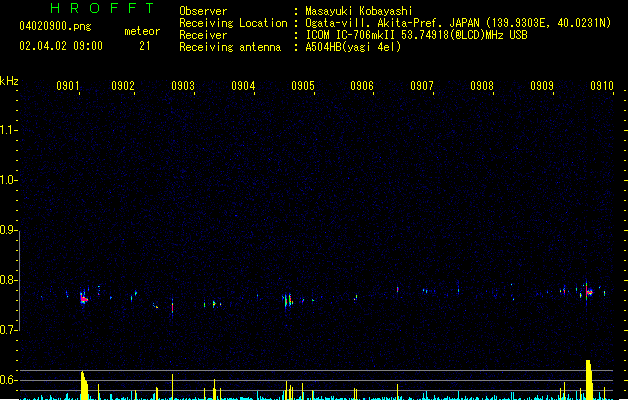Click the Observer label
This screenshot has width=629, height=400.
(x=203, y=11)
